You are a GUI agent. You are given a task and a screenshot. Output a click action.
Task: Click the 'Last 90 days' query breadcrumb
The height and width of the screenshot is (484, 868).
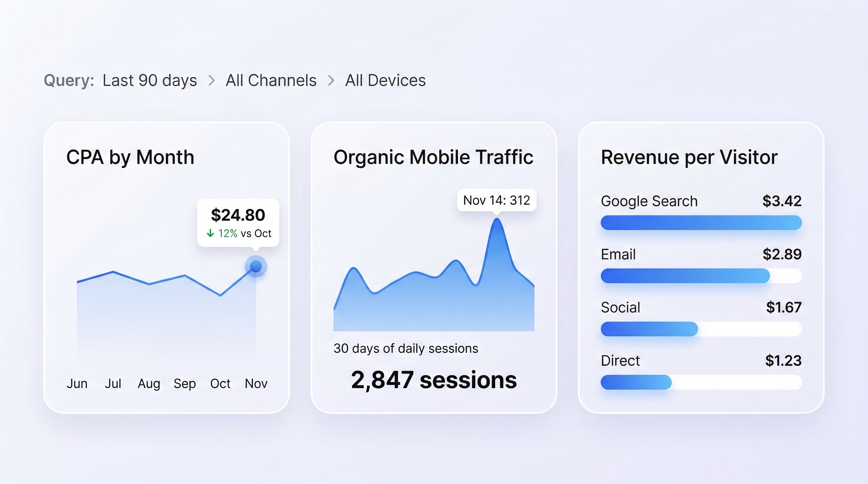150,80
